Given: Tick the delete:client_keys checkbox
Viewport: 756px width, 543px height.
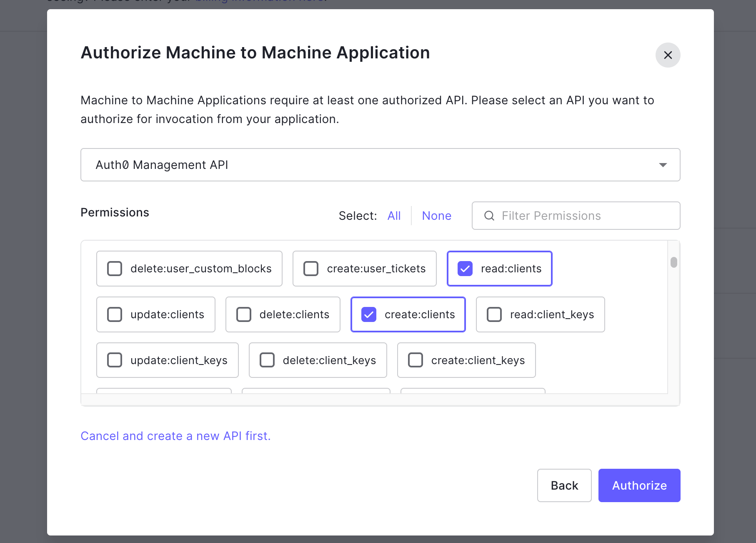Looking at the screenshot, I should point(267,360).
